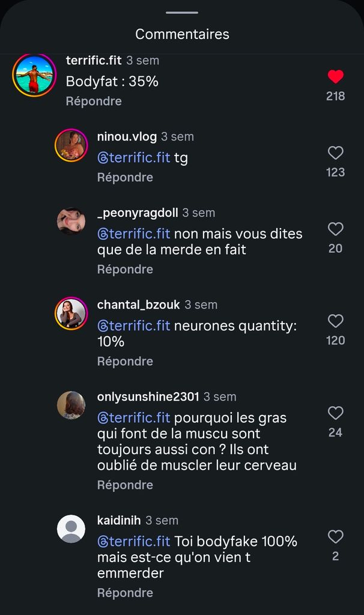The image size is (364, 615).
Task: Like _peonyragdoll's reply with heart icon
Action: [x=335, y=229]
